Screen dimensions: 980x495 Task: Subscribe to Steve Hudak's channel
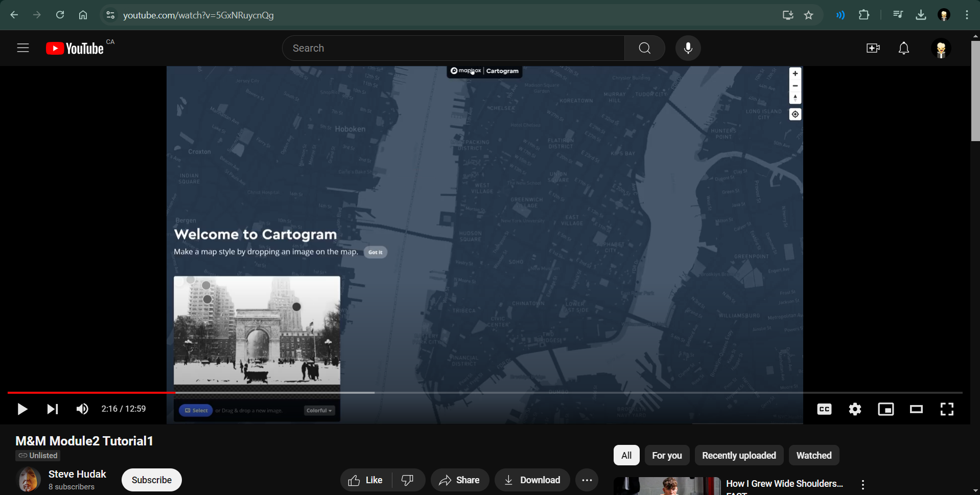[x=151, y=480]
